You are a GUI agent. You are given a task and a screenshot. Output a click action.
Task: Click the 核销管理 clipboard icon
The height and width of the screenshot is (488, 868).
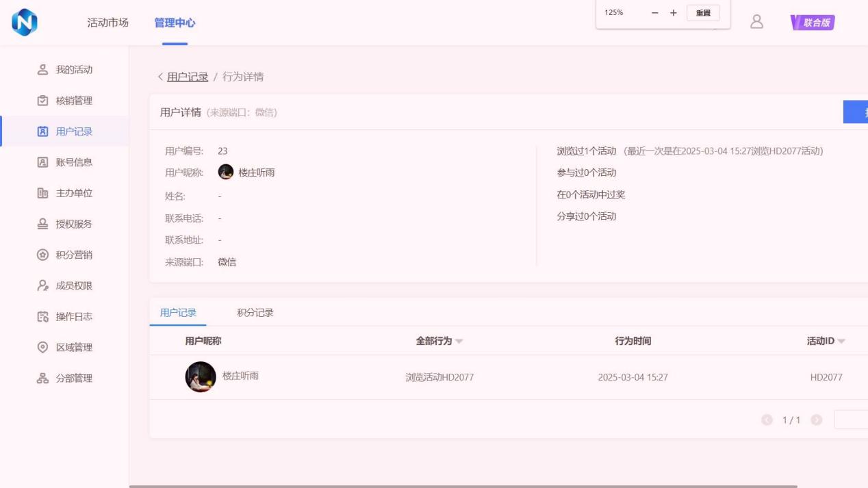coord(42,101)
